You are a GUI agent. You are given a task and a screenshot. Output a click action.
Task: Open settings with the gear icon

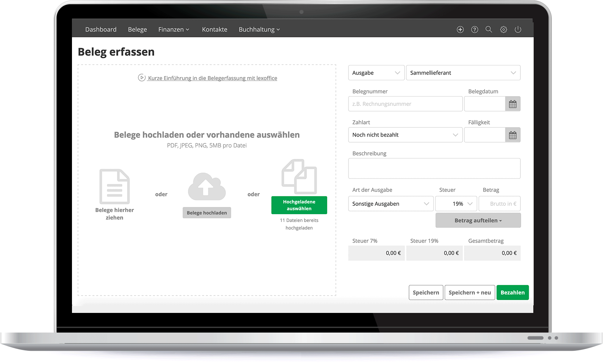click(503, 30)
